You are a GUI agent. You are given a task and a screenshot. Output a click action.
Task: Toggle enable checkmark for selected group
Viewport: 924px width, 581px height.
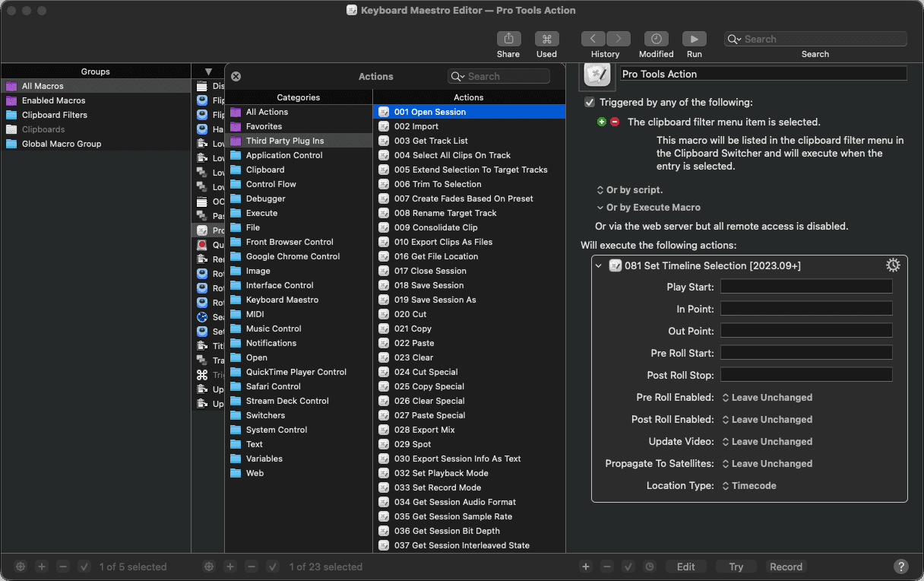tap(84, 567)
